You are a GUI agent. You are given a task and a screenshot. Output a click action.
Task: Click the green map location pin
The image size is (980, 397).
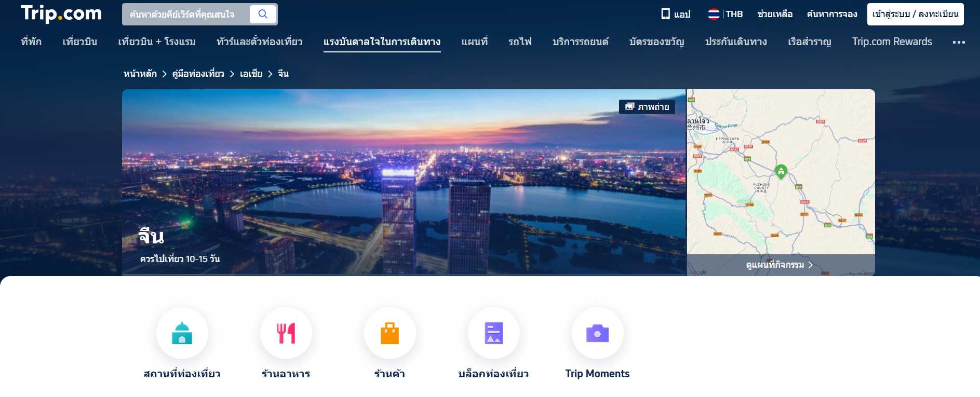click(x=781, y=171)
